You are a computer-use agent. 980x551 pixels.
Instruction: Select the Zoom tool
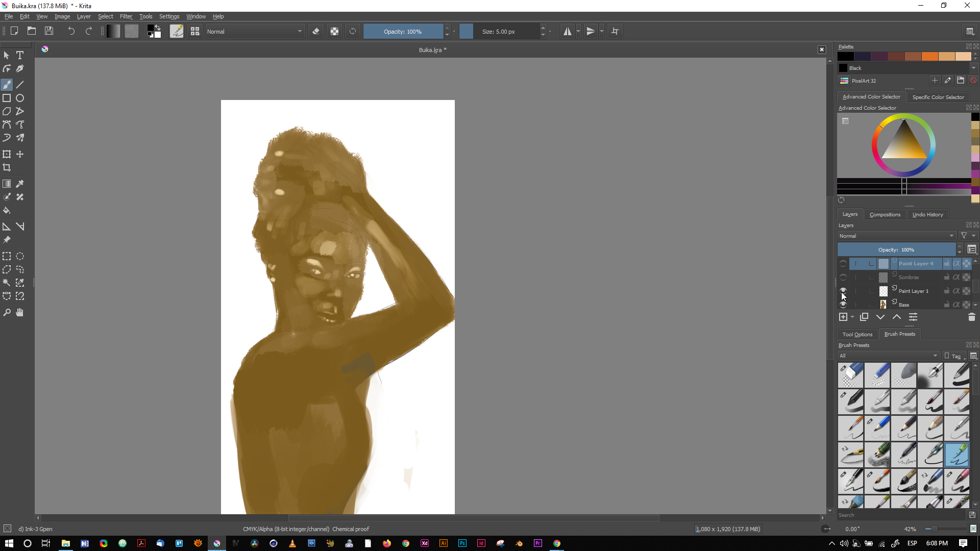pyautogui.click(x=7, y=312)
